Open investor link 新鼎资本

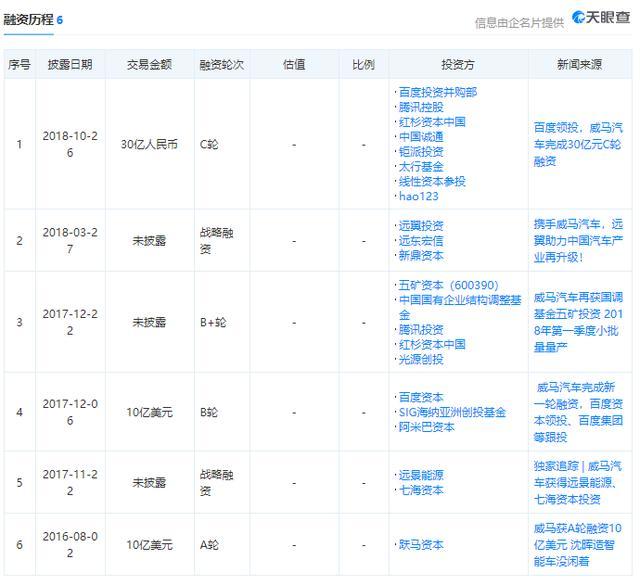(421, 256)
